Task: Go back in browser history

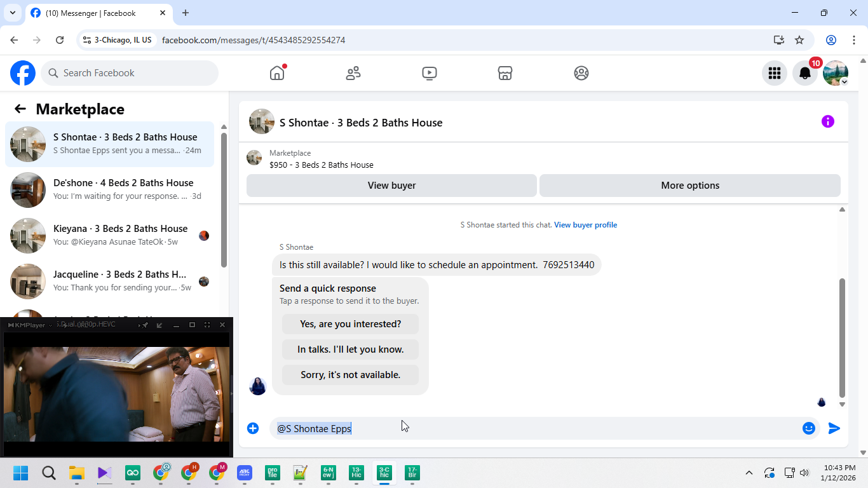Action: click(x=14, y=40)
